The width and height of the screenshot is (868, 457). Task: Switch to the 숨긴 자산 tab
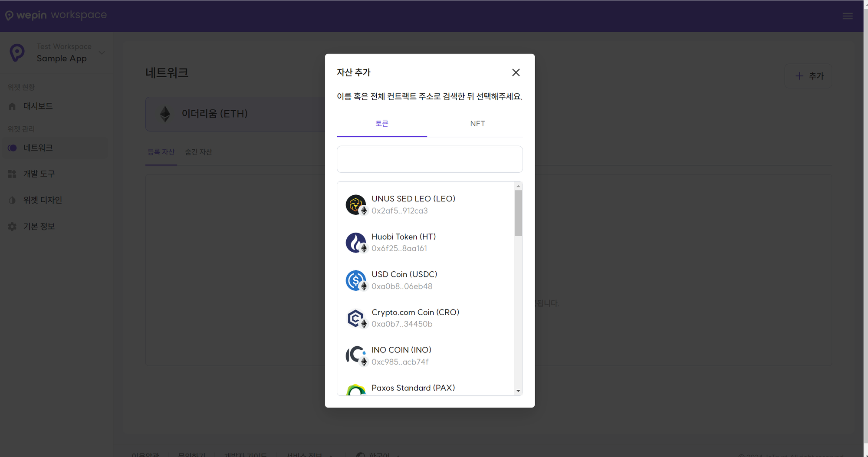(x=198, y=152)
